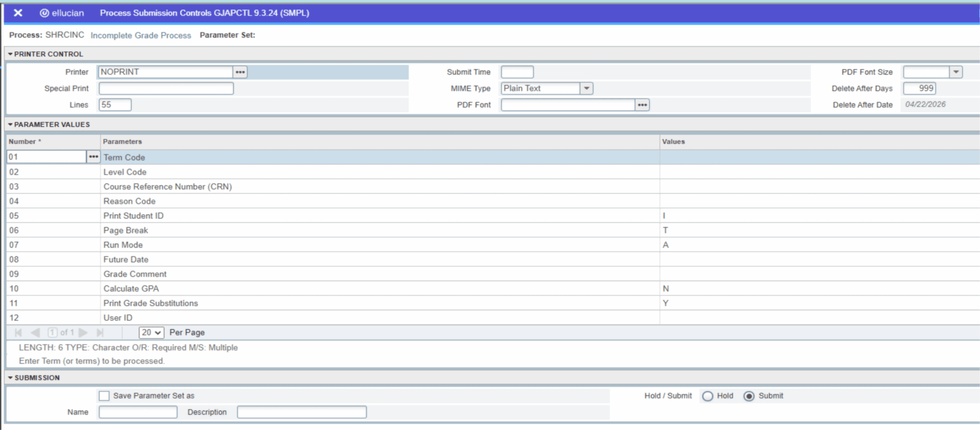Click the Submit Time input field

tap(517, 72)
